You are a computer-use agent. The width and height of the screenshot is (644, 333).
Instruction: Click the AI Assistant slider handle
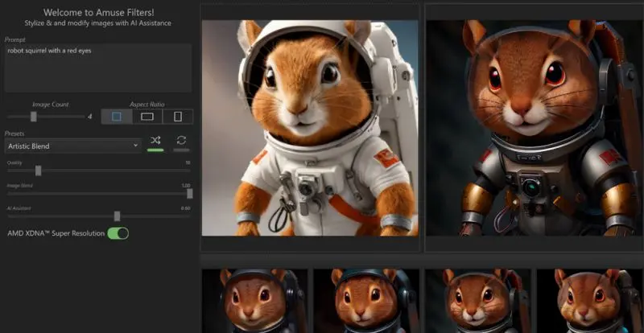click(118, 216)
